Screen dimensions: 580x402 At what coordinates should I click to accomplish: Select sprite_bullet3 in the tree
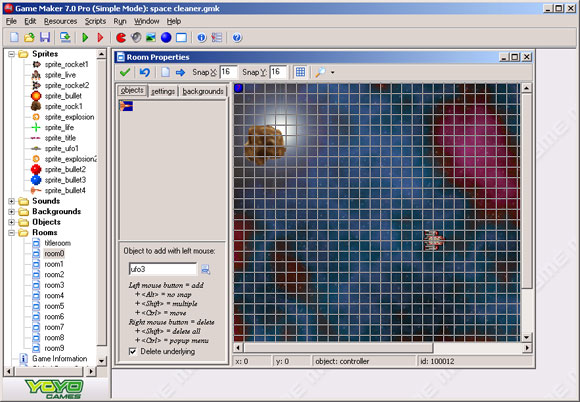(65, 180)
